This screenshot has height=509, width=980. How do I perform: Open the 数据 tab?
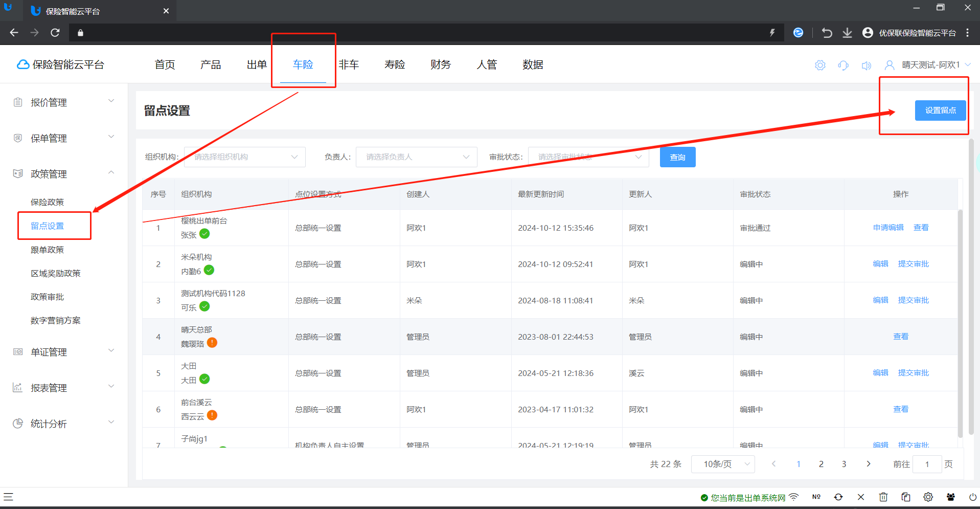(533, 65)
